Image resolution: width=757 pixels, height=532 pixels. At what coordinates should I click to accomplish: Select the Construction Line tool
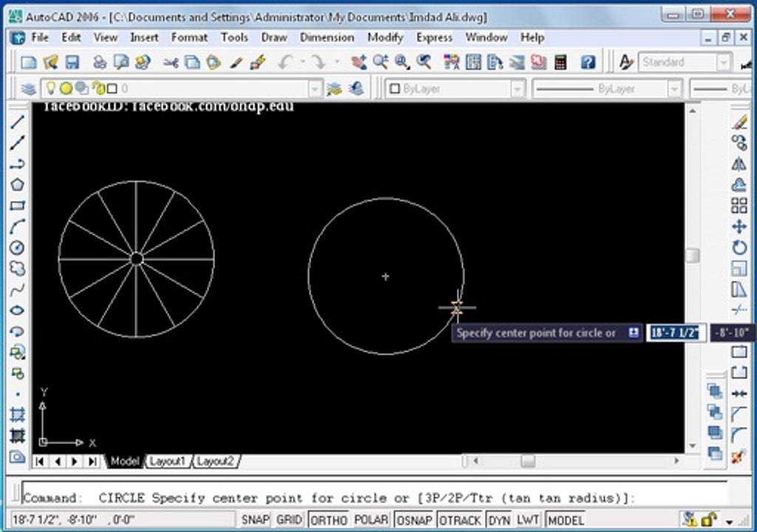click(18, 143)
